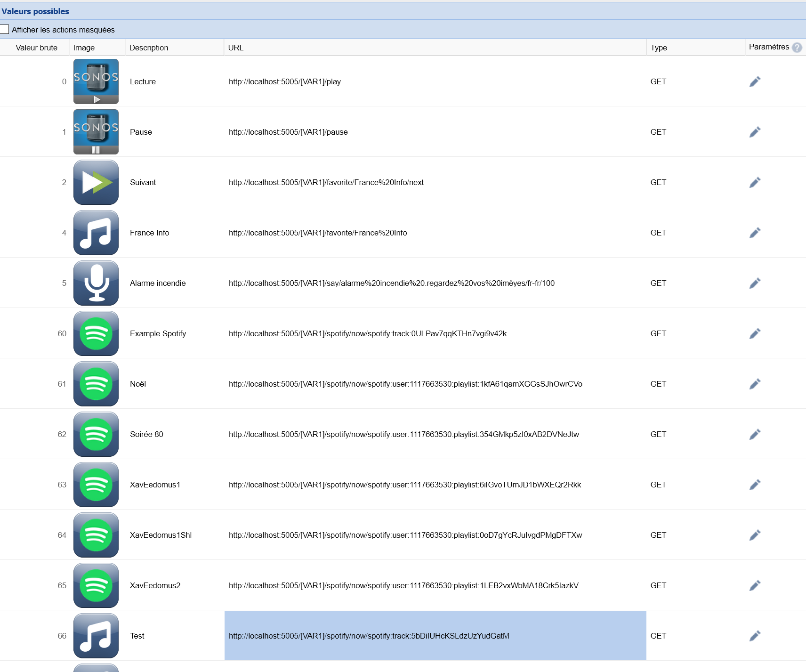Edit parameters of the Pause row
The height and width of the screenshot is (672, 806).
tap(755, 132)
